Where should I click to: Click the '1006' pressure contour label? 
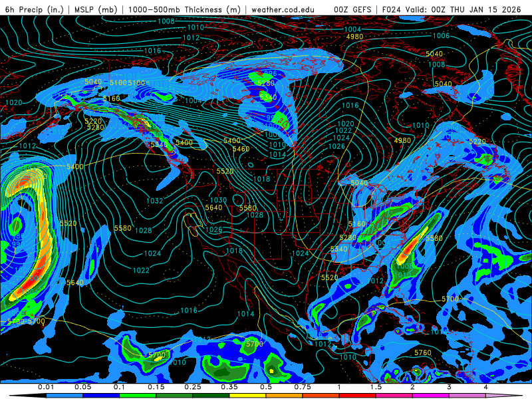tap(441, 36)
